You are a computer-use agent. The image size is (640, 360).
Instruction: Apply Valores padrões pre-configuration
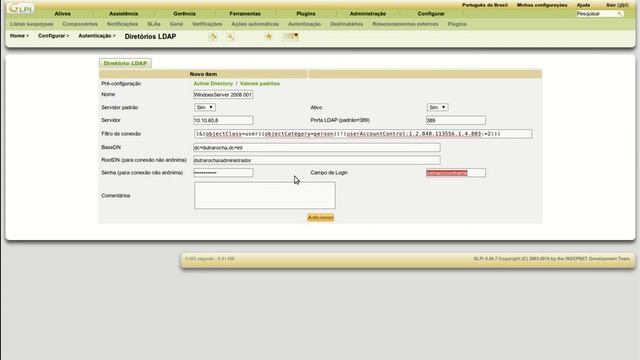point(260,83)
